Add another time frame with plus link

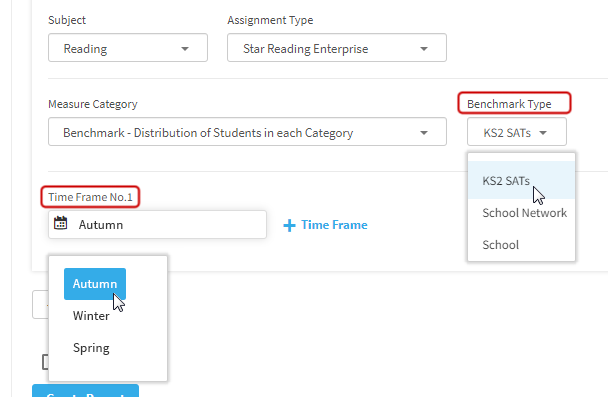pyautogui.click(x=325, y=225)
